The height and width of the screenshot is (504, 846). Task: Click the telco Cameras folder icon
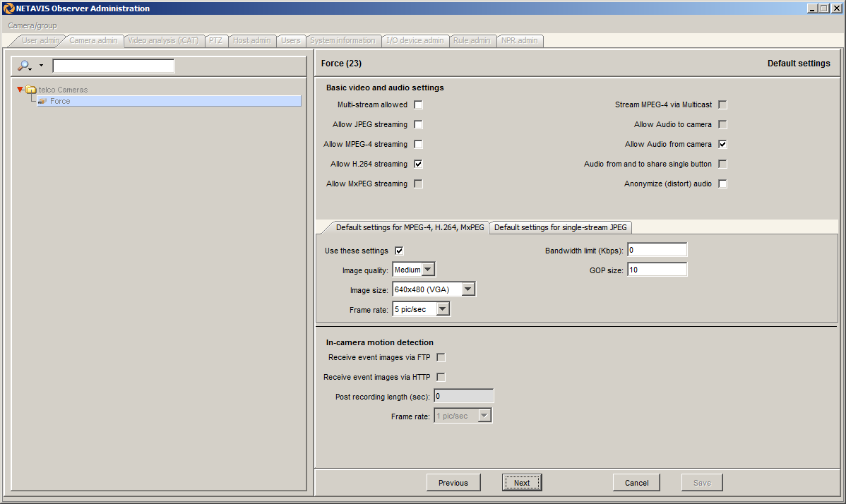[x=31, y=90]
